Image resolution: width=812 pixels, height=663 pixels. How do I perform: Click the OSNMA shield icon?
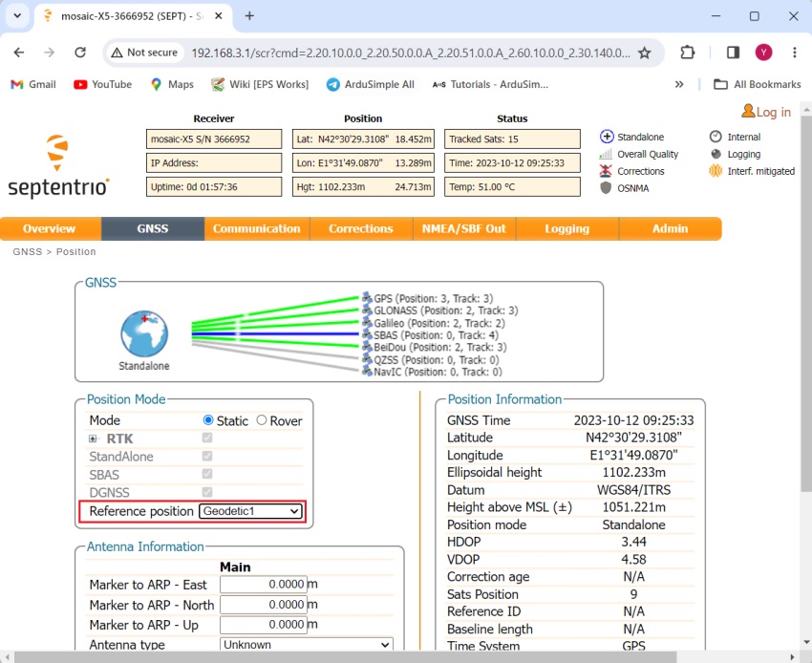[x=606, y=188]
